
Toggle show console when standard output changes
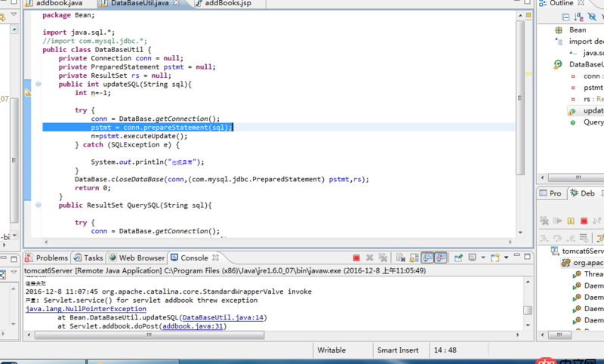click(x=427, y=258)
